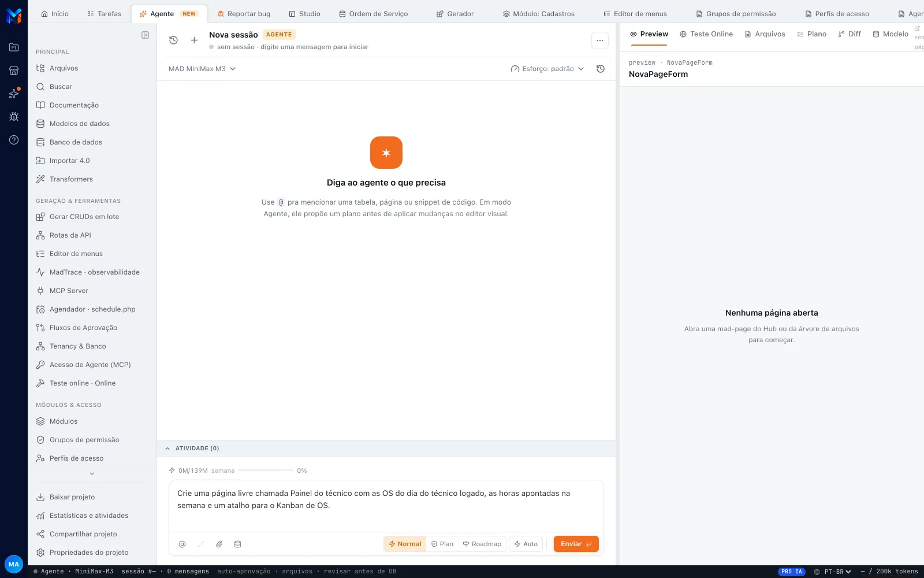The height and width of the screenshot is (578, 924).
Task: Open the AI sparkle icon in left rail
Action: click(x=14, y=94)
